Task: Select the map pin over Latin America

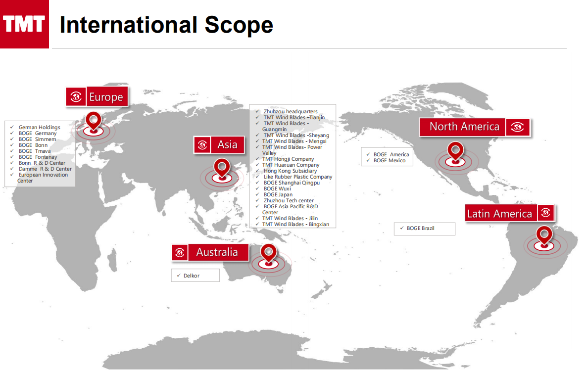Action: click(544, 235)
